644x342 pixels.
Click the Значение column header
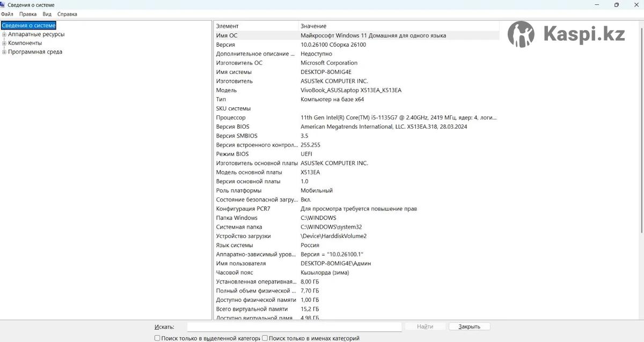pyautogui.click(x=397, y=26)
